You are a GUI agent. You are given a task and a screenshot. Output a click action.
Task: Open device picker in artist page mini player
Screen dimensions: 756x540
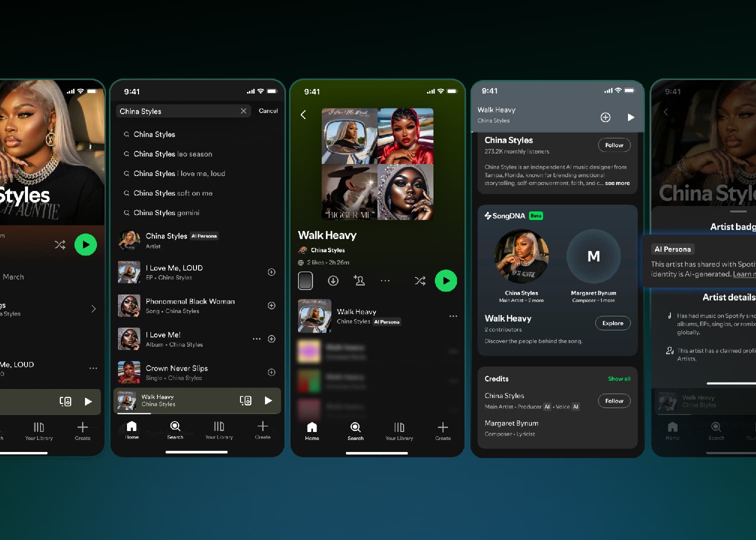[x=65, y=401]
